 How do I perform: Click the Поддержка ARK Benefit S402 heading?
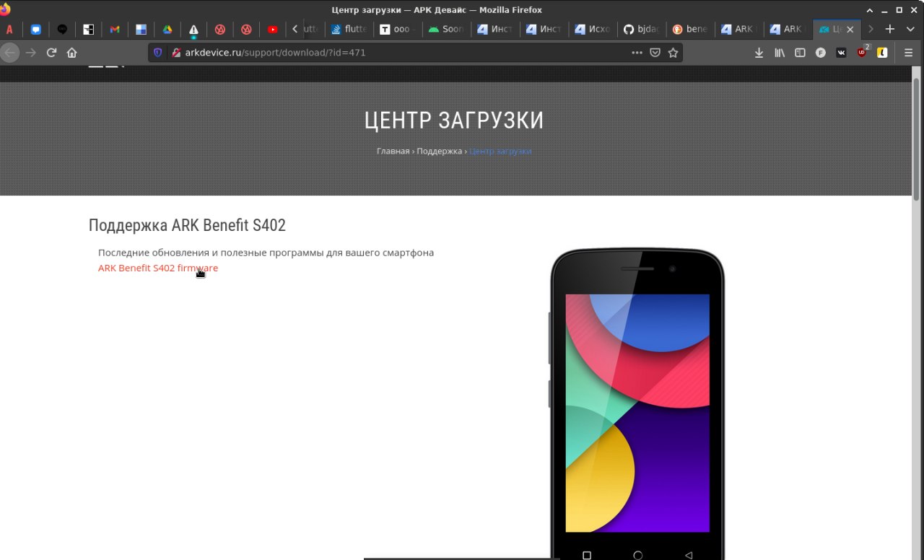(187, 225)
